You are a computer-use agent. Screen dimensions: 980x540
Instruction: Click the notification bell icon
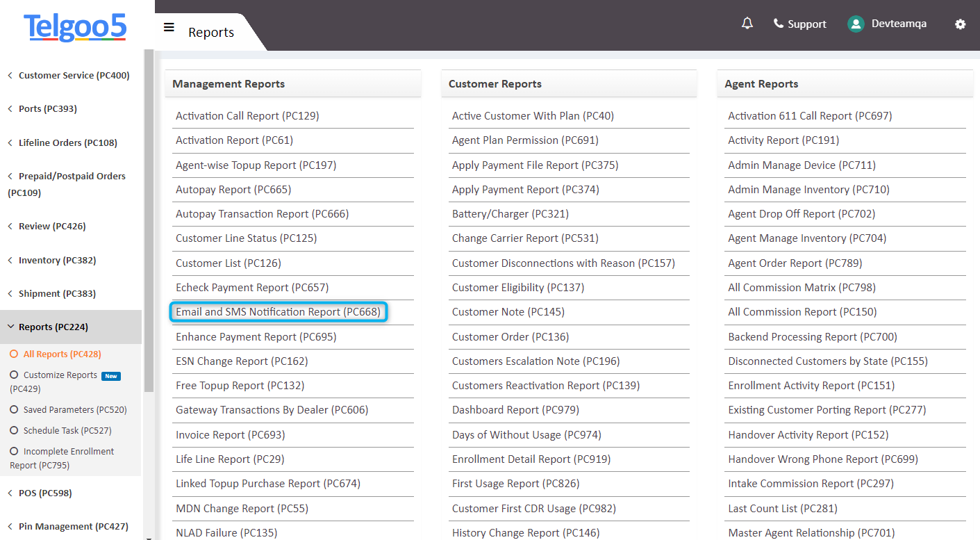747,24
